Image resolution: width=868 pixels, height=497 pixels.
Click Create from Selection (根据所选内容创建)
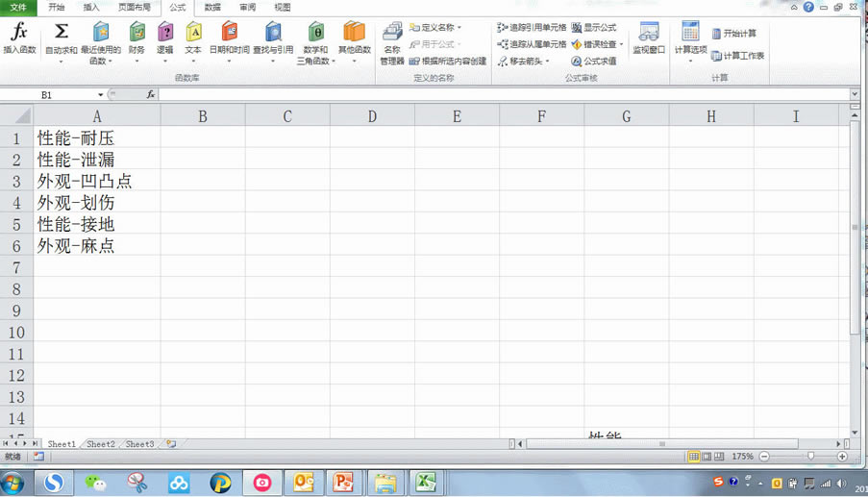point(448,61)
